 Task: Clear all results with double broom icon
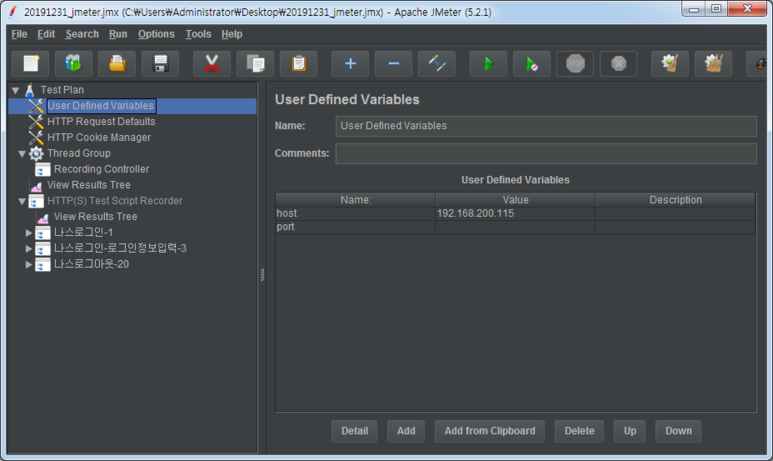(x=713, y=64)
